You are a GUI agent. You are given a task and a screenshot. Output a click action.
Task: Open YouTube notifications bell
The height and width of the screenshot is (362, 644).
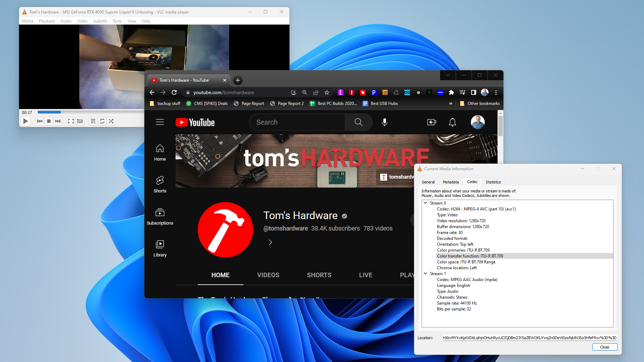click(x=452, y=122)
